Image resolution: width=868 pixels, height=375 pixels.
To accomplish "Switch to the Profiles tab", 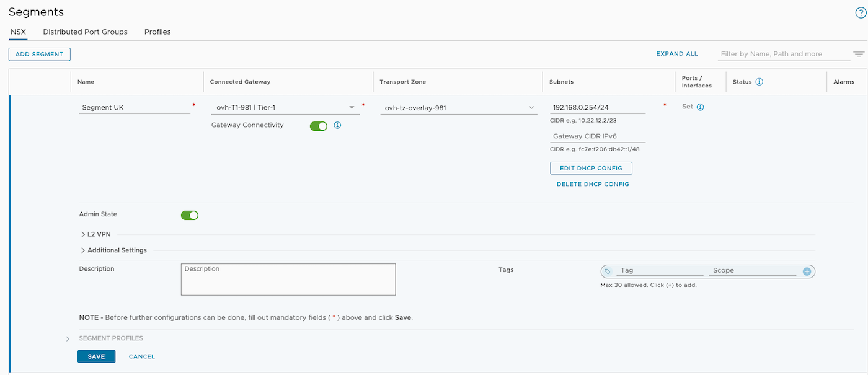I will coord(157,32).
